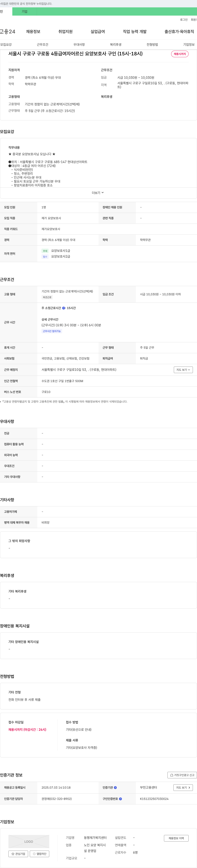Select the 전화 인터뷰 후 서류 제출 text

(x=25, y=700)
